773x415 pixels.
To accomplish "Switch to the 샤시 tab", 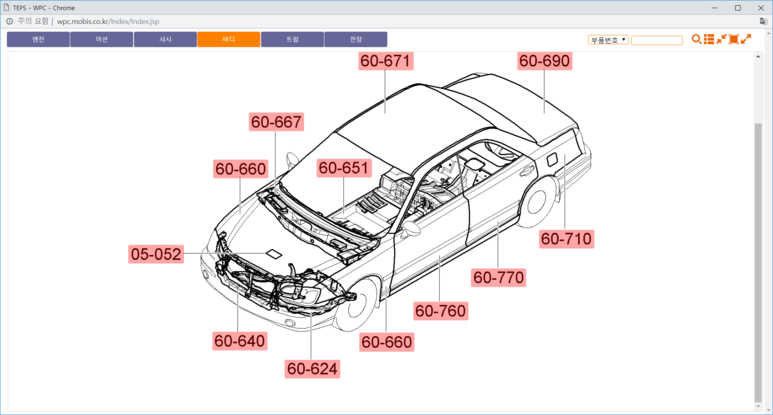I will (x=165, y=39).
